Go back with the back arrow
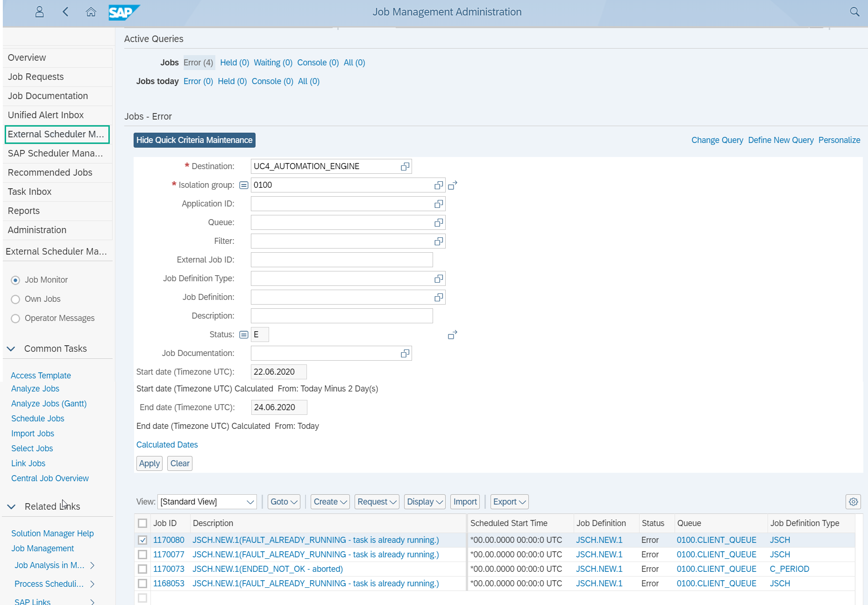 click(65, 12)
